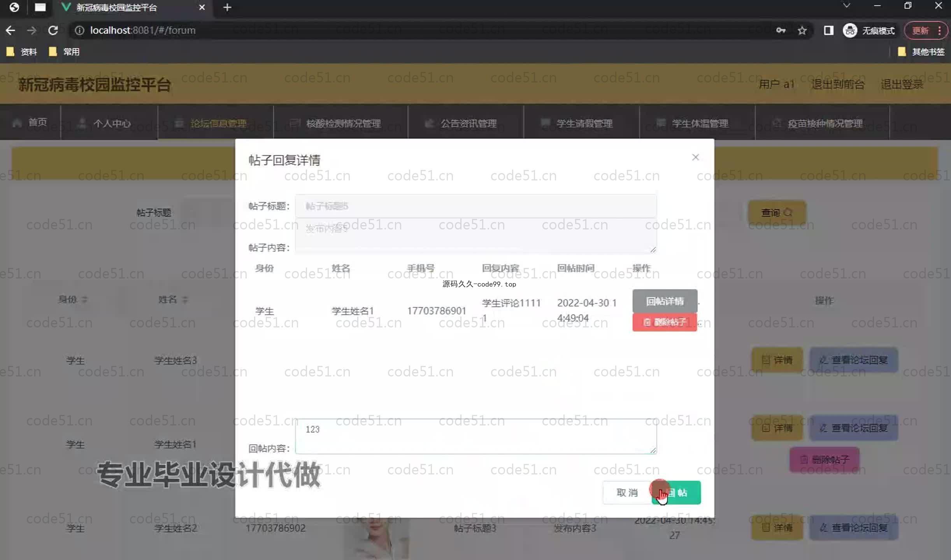
Task: Close the 新冠病毒校园监控平台 tab
Action: [202, 7]
